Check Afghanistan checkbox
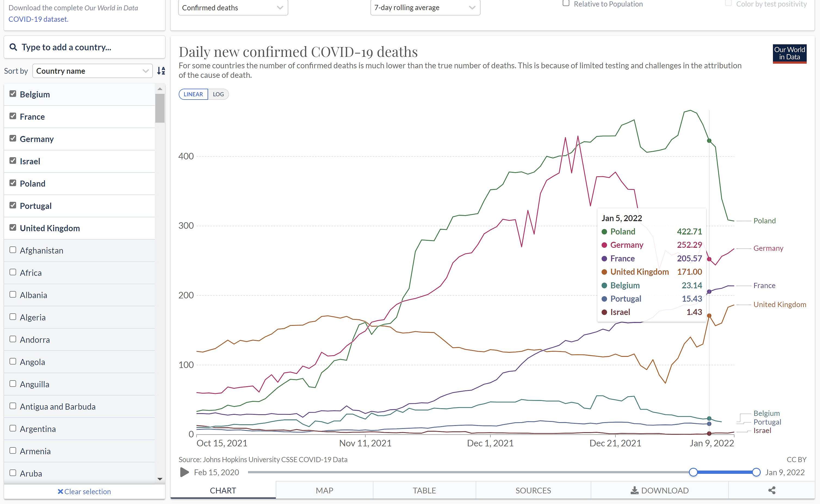 [x=13, y=250]
